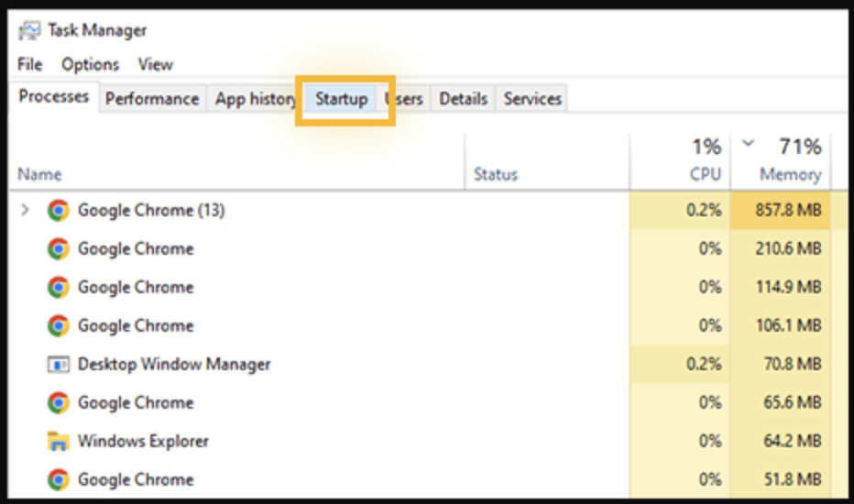The height and width of the screenshot is (504, 854).
Task: Click the 0.2% CPU cell for Chrome (13)
Action: [680, 211]
